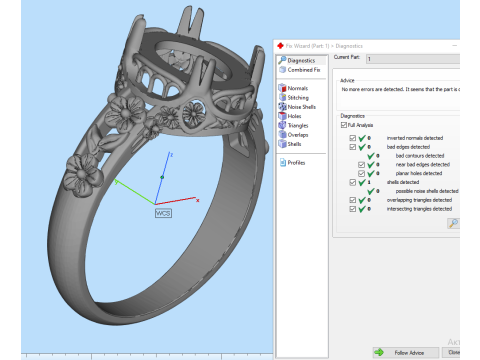Toggle planar holes detected checkbox
The height and width of the screenshot is (360, 480).
tap(361, 173)
